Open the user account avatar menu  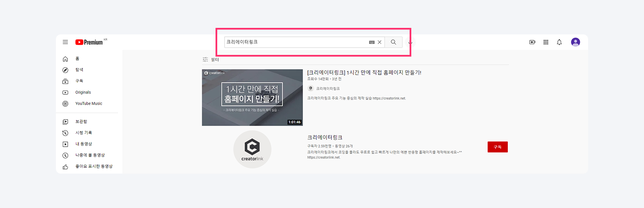pyautogui.click(x=575, y=42)
